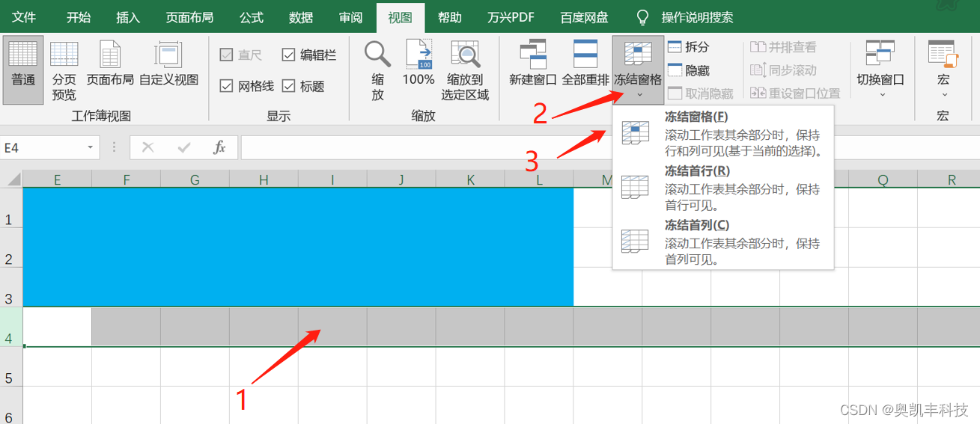Click Unhide window (取消隐藏)
The image size is (980, 424).
(x=700, y=93)
